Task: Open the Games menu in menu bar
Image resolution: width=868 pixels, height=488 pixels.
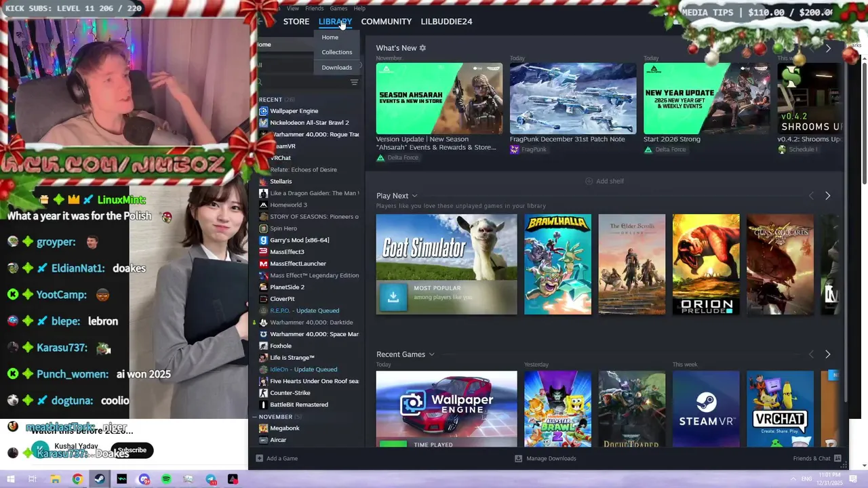Action: coord(338,8)
